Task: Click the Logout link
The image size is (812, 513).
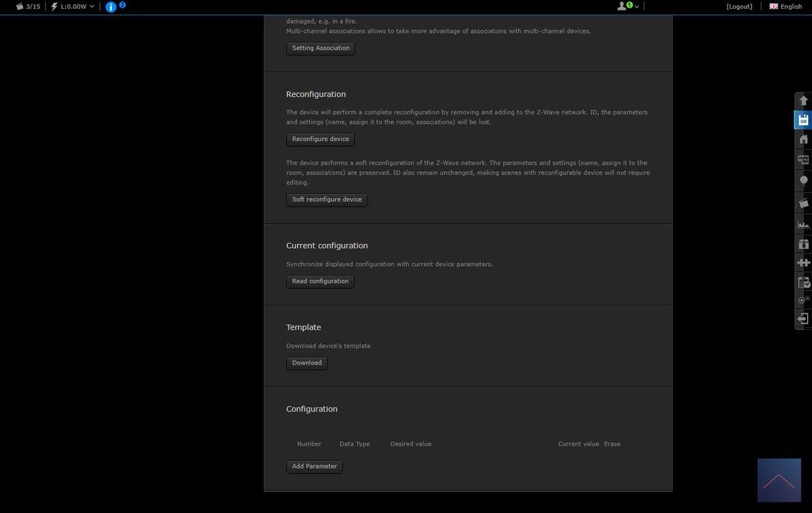Action: pos(739,6)
